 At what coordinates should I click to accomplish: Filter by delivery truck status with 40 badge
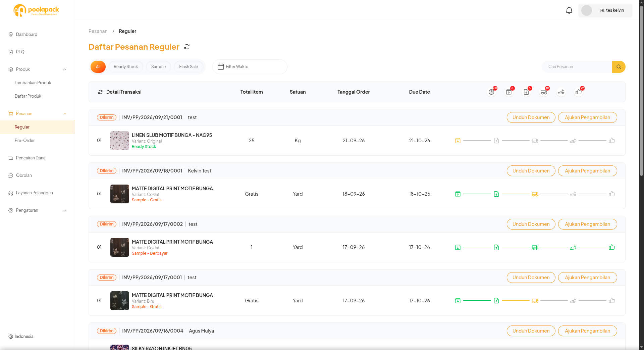[544, 92]
